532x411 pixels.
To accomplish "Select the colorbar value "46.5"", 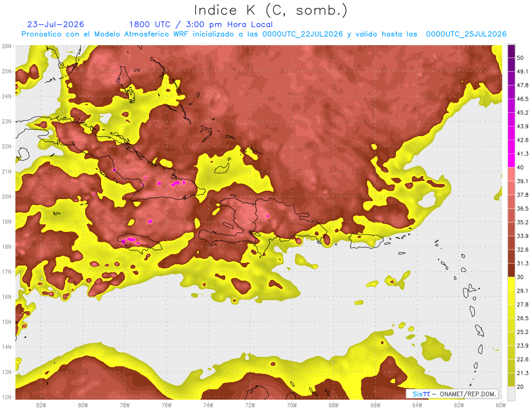I will coord(523,99).
